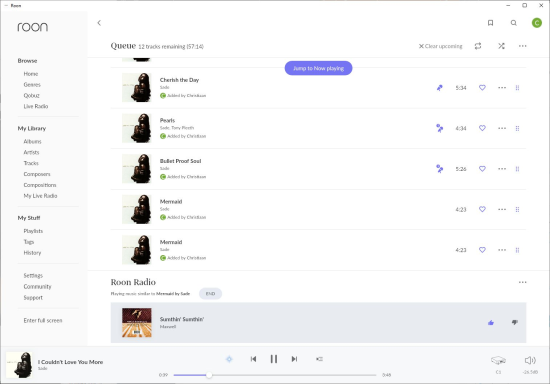Open Compositions in sidebar
The width and height of the screenshot is (550, 384).
(x=40, y=185)
